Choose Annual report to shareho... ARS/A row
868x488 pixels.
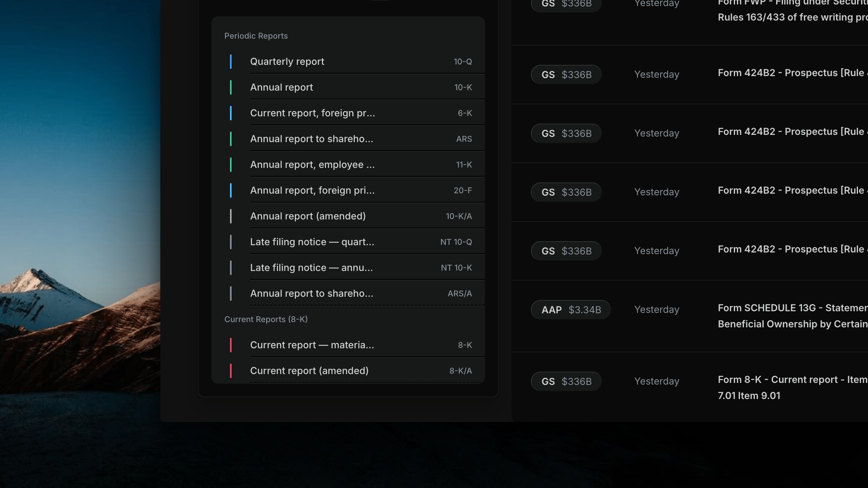348,293
